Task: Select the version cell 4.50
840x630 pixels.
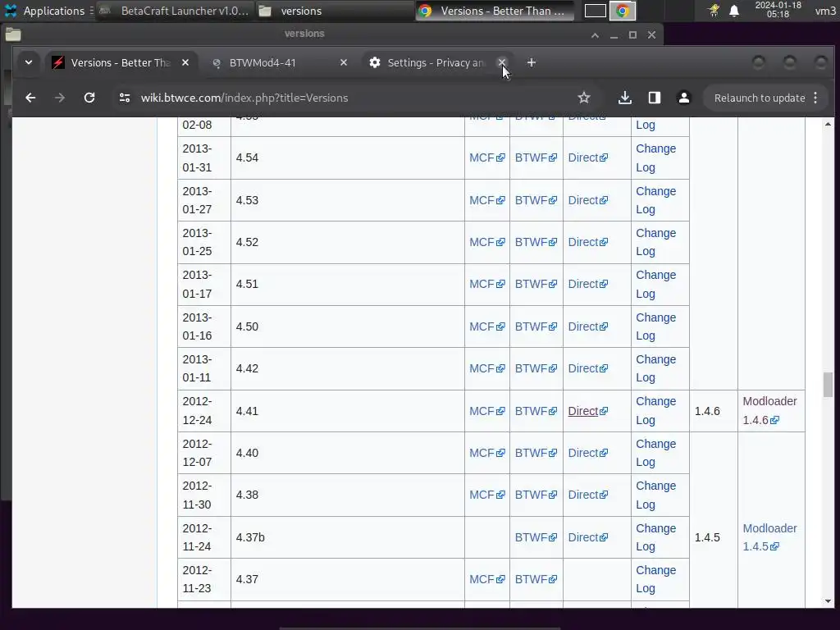Action: [x=348, y=326]
